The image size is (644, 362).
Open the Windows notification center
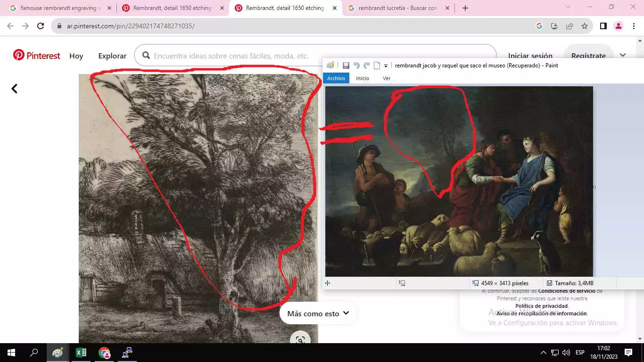(x=628, y=353)
